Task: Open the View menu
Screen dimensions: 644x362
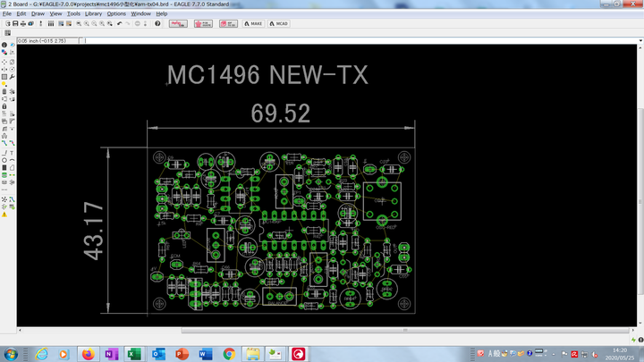Action: [55, 13]
